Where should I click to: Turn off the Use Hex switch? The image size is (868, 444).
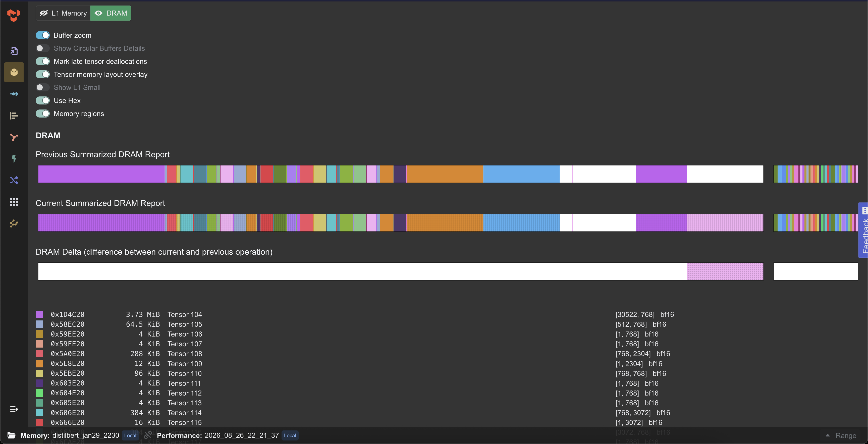(43, 100)
